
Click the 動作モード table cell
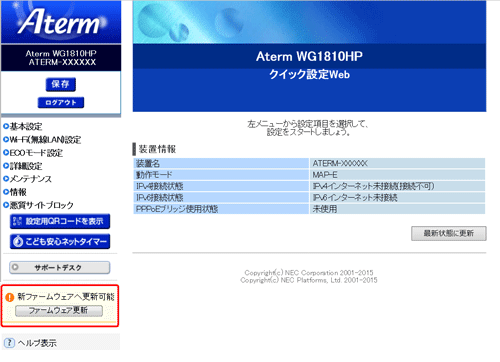click(x=221, y=175)
